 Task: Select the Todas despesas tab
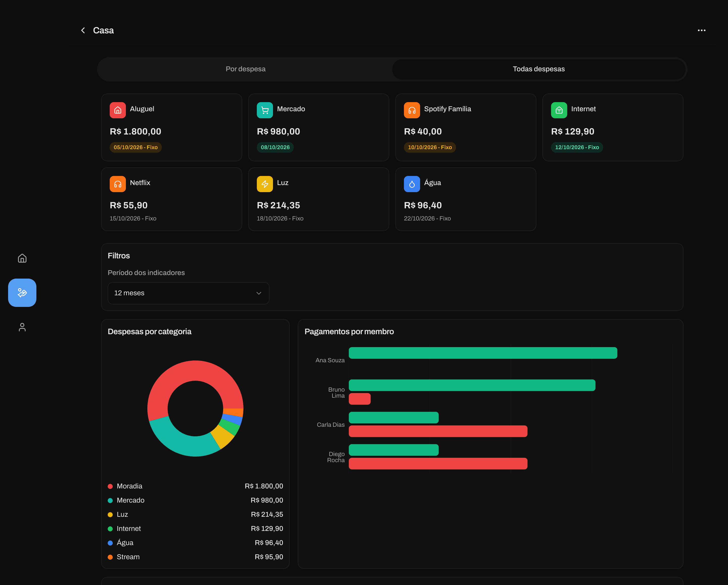click(539, 69)
